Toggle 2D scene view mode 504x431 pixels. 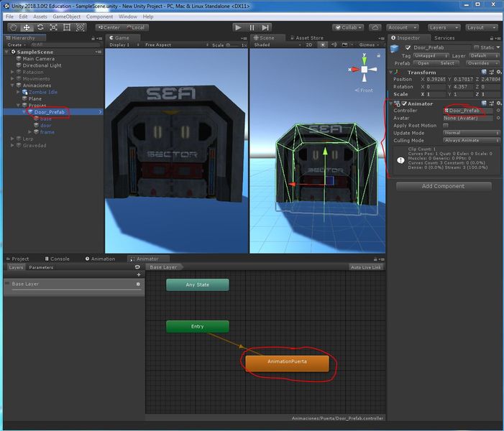click(309, 45)
